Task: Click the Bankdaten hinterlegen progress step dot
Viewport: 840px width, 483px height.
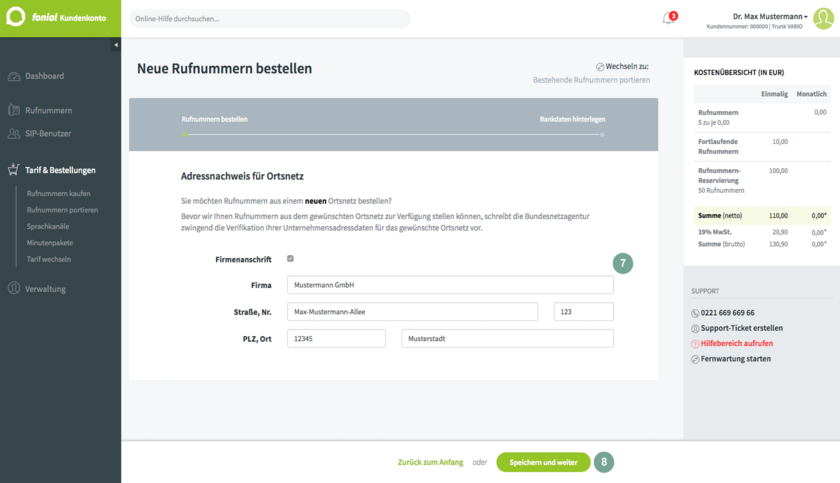Action: (602, 134)
